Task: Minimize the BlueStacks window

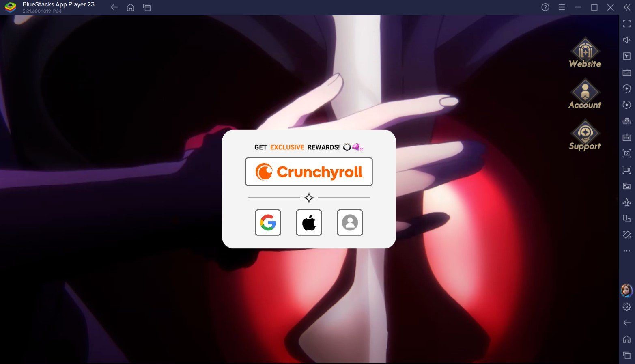Action: [x=578, y=7]
